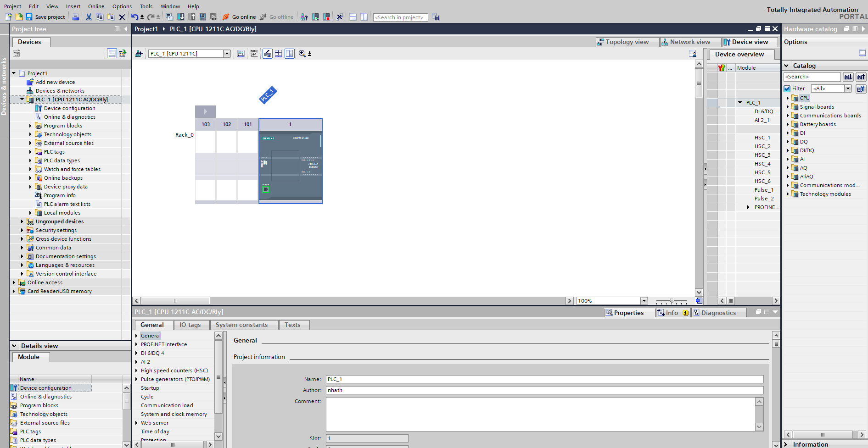Open the 100% zoom level dropdown
Viewport: 868px width, 448px height.
coord(644,301)
